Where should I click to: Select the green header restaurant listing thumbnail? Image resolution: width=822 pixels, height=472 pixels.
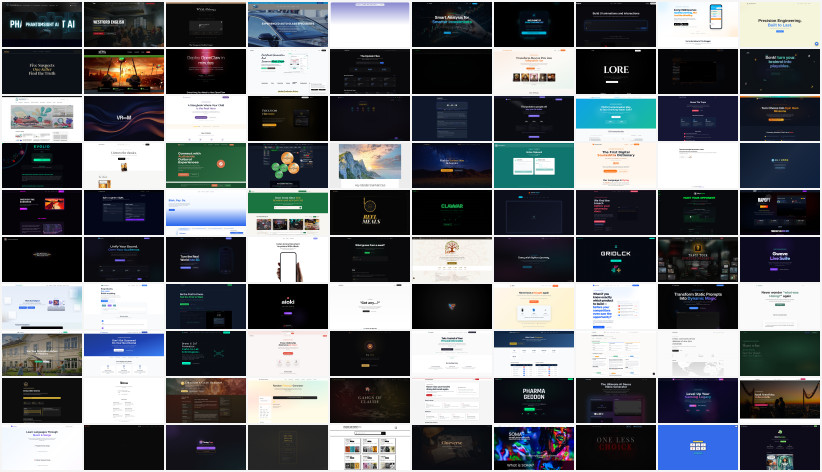[288, 212]
